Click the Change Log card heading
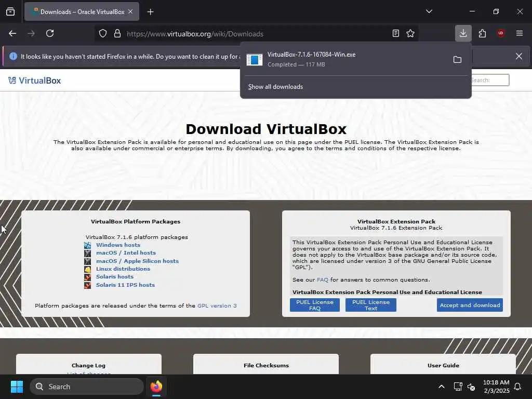 (88, 365)
